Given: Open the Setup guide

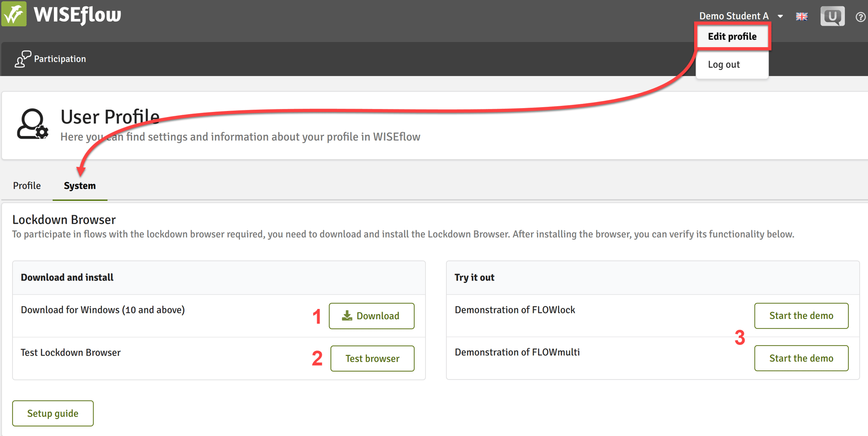Looking at the screenshot, I should 52,413.
